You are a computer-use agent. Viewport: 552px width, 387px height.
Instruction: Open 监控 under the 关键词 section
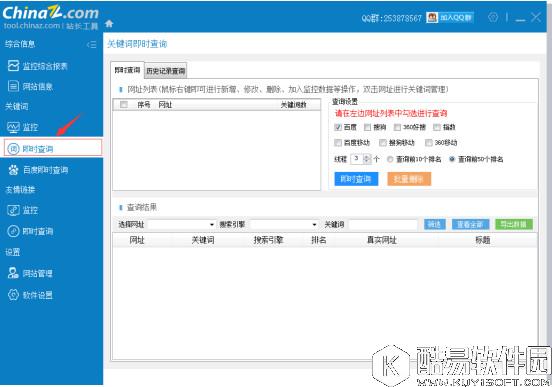click(x=23, y=127)
